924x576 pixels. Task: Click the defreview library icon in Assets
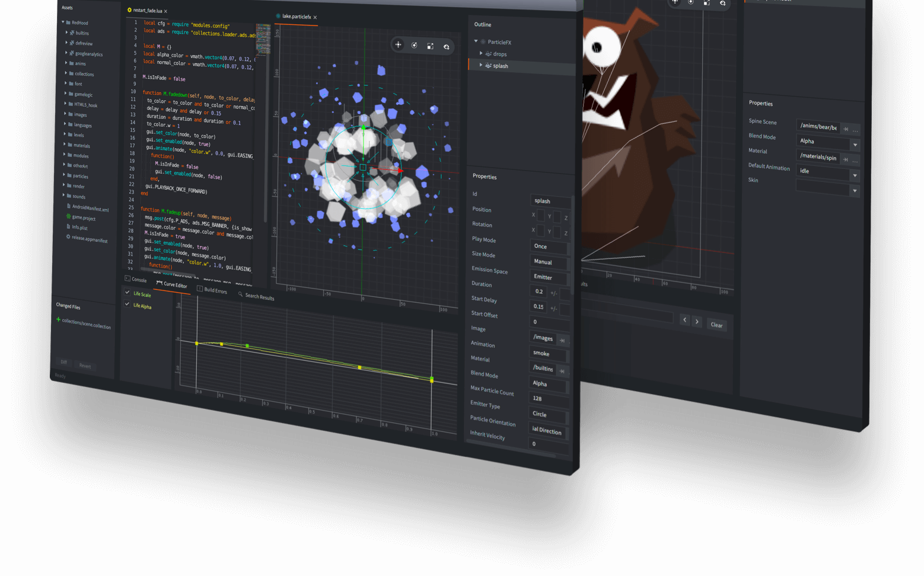(x=72, y=43)
